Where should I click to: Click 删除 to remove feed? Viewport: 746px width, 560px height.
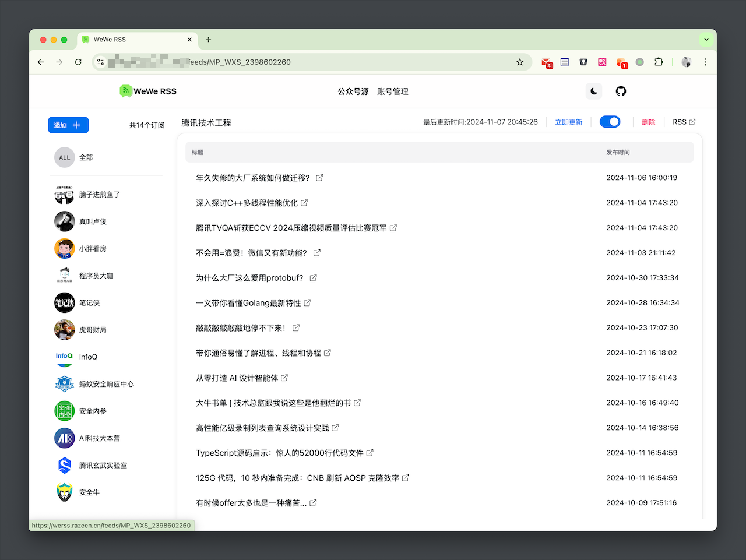[649, 122]
